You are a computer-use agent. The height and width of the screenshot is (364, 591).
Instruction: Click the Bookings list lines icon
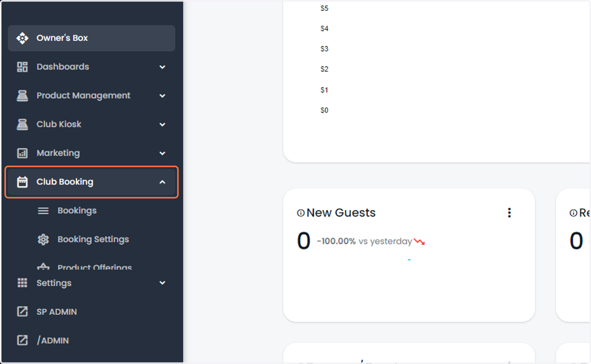tap(43, 211)
